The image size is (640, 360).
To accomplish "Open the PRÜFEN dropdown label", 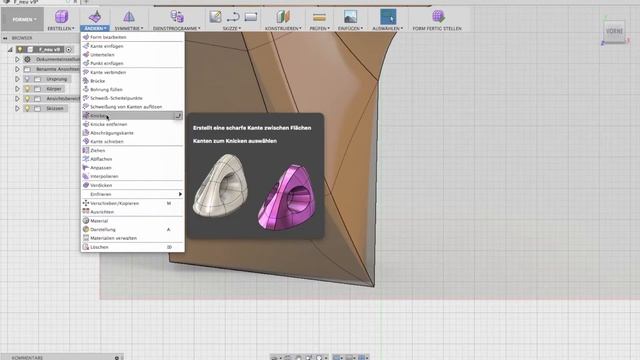I will [320, 29].
